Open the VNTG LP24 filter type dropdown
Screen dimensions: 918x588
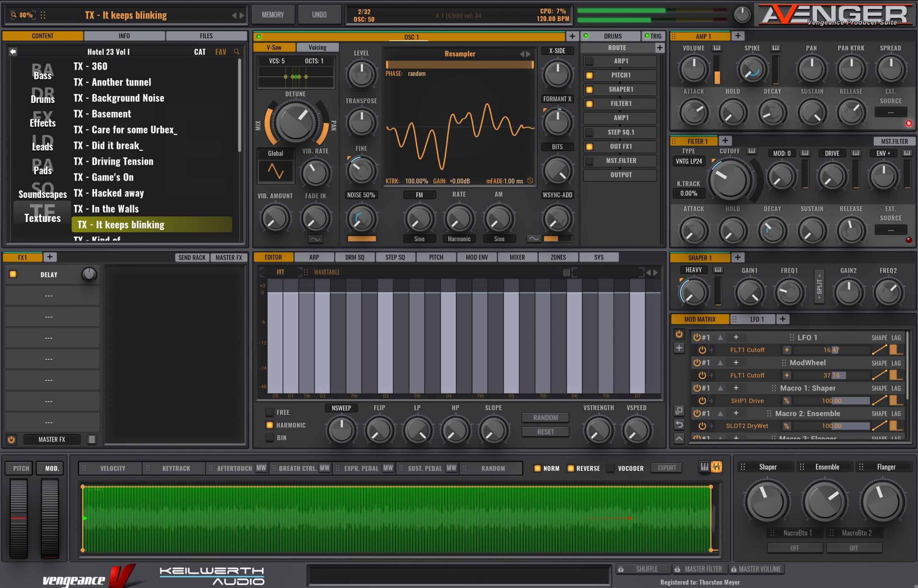[689, 161]
